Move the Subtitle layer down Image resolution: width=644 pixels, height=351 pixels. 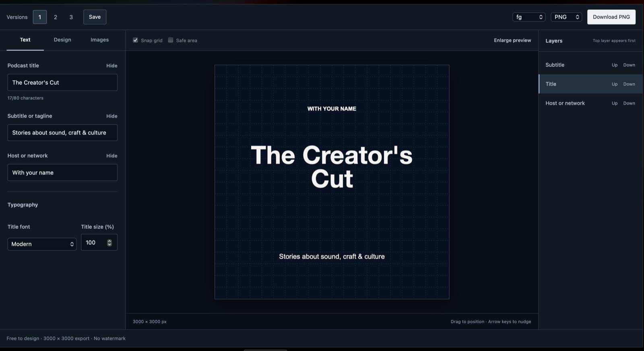(629, 65)
